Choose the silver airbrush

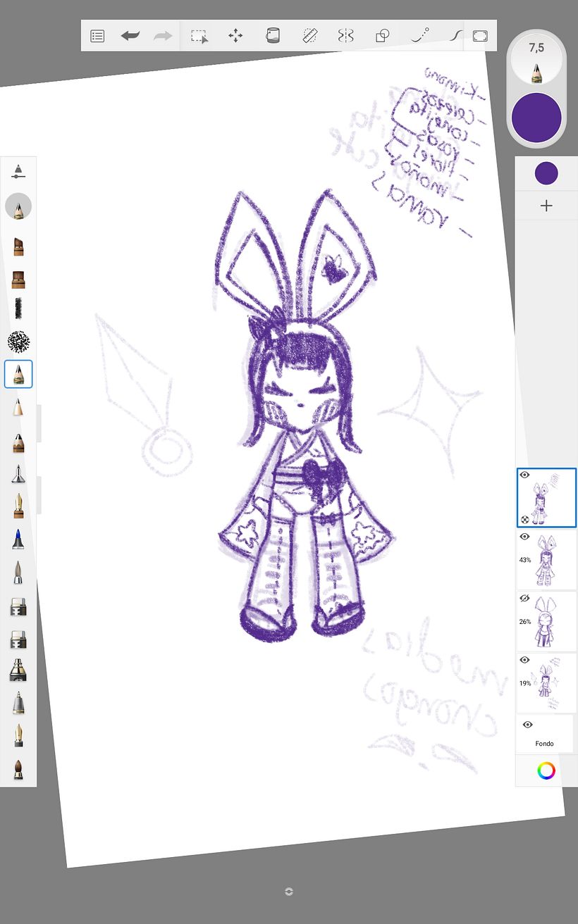18,474
